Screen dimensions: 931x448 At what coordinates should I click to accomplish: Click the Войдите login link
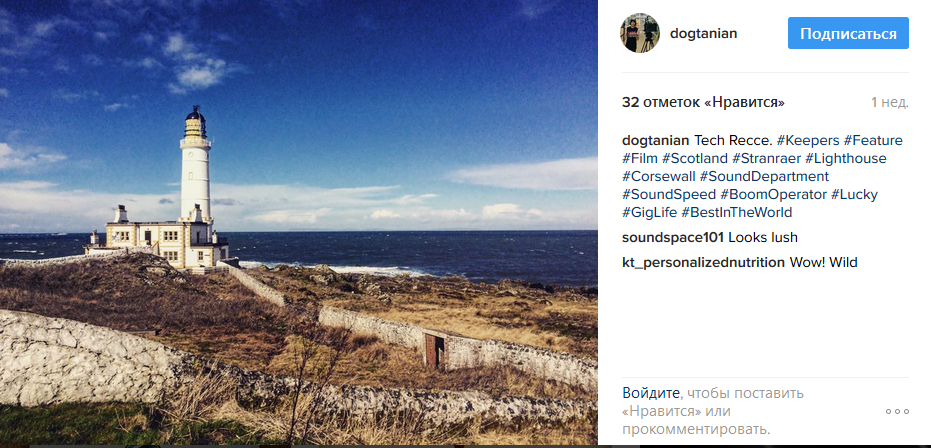point(651,393)
